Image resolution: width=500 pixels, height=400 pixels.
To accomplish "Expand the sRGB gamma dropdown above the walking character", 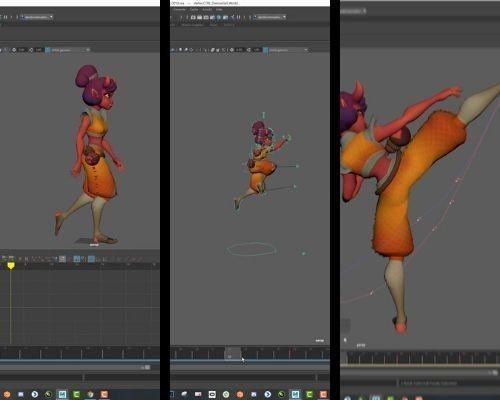I will pos(70,50).
